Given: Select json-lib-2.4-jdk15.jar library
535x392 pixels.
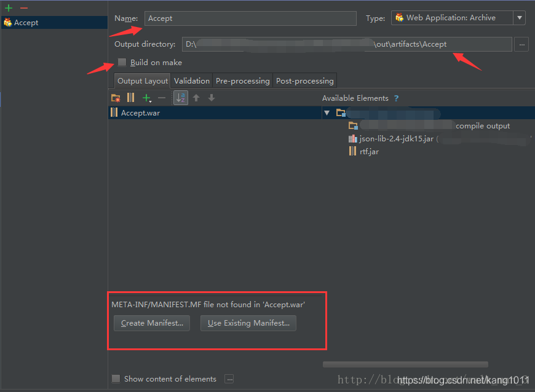Looking at the screenshot, I should click(396, 139).
